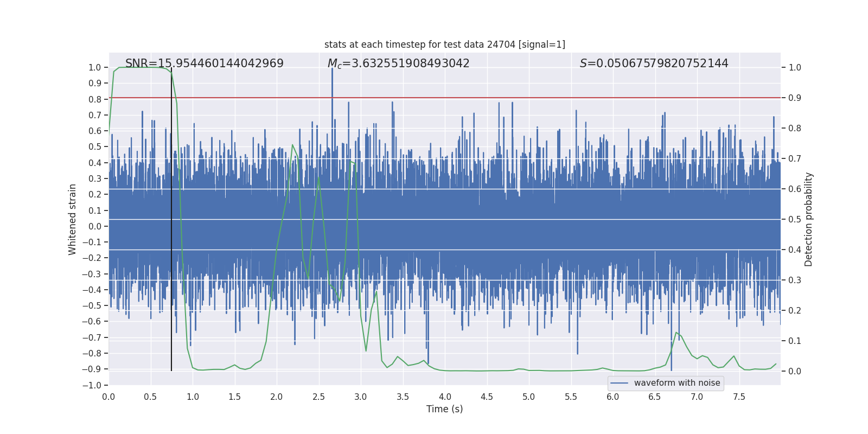Click the 0.0 tick on time axis
Screen dimensions: 868x434
point(108,397)
